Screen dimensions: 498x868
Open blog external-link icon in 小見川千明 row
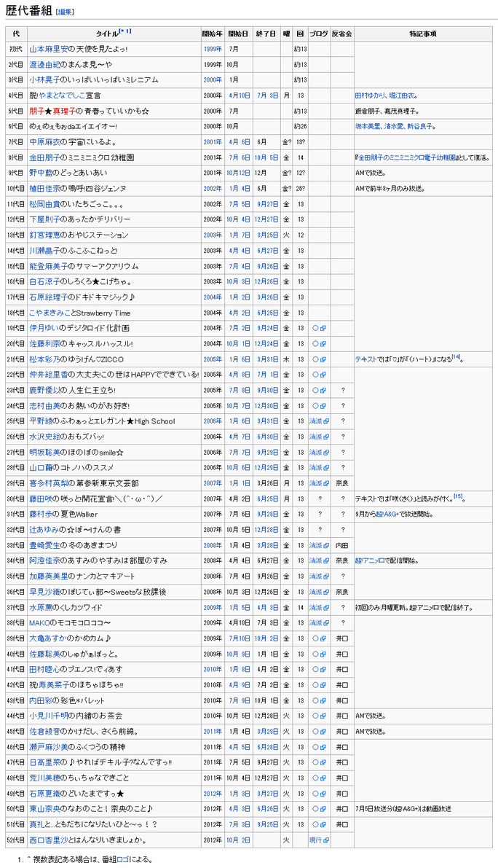323,716
